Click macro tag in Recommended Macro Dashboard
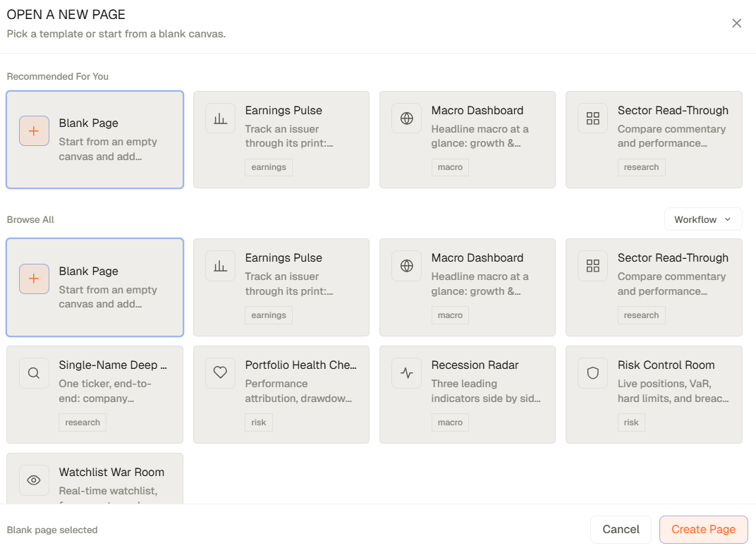The image size is (756, 548). coord(450,167)
